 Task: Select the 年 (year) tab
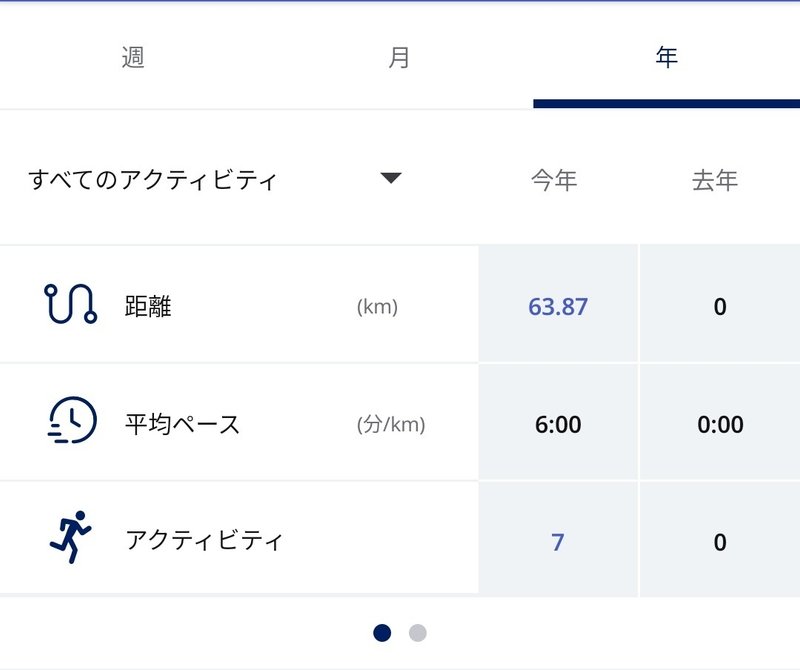tap(666, 58)
